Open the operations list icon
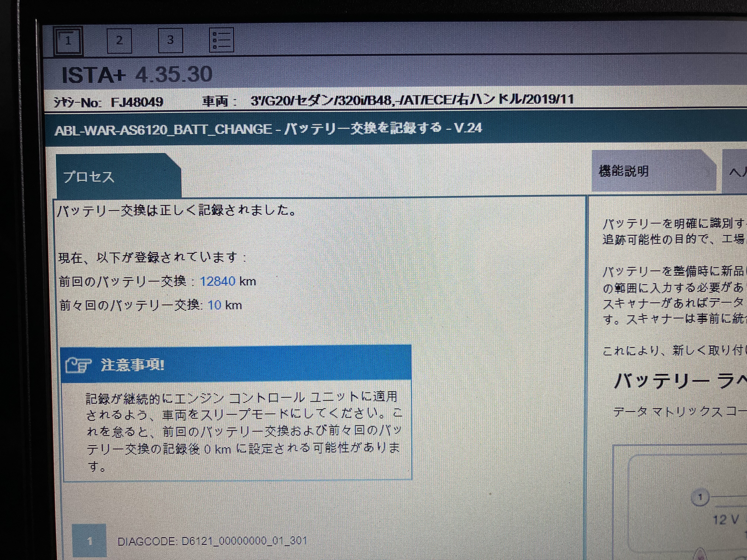This screenshot has width=747, height=560. tap(222, 40)
